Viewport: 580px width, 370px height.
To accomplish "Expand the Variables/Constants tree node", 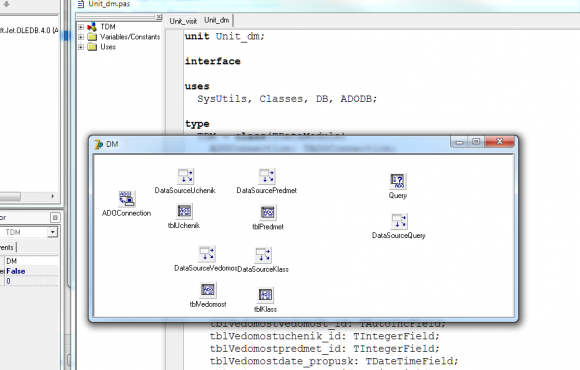I will point(81,37).
